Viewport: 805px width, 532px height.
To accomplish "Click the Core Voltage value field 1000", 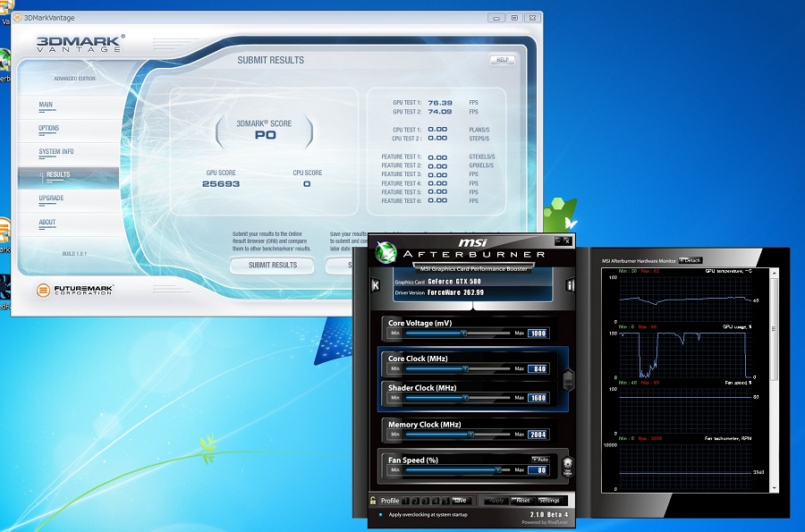I will 538,334.
